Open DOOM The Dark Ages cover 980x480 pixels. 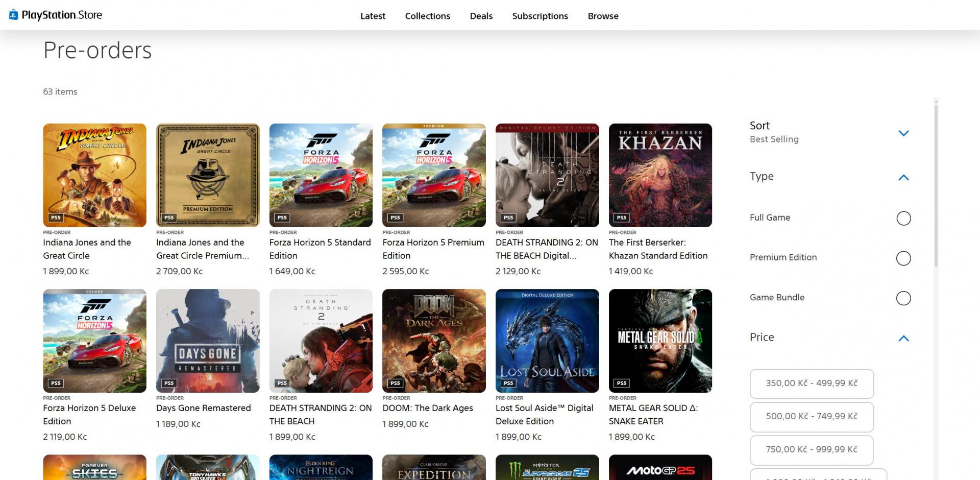tap(434, 341)
